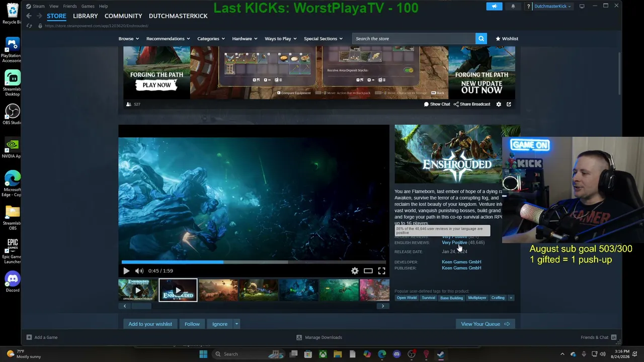Mute the trailer volume
The image size is (644, 362).
click(139, 271)
